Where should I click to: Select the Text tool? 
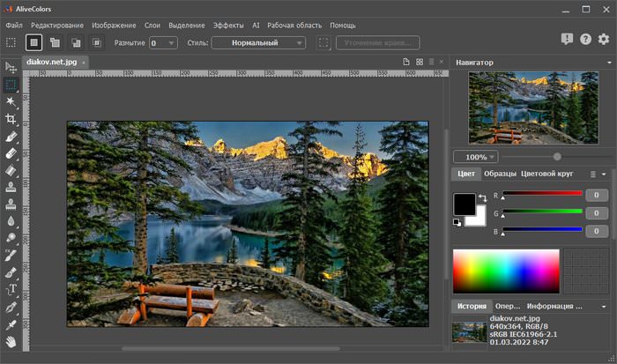click(x=11, y=289)
